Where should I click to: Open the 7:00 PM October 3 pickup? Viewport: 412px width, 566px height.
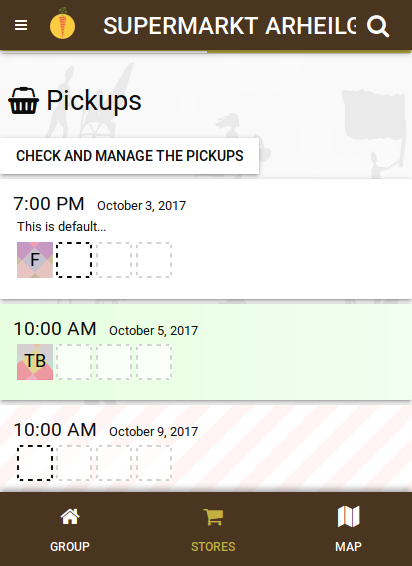[206, 239]
